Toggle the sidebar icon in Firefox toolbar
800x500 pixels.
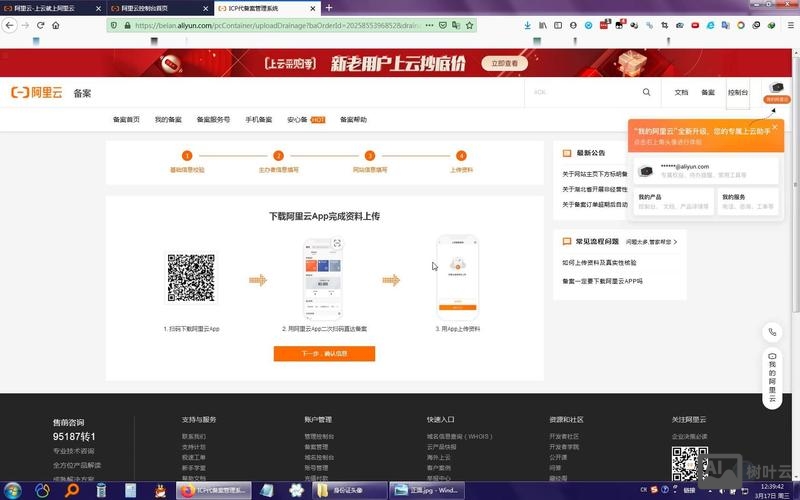[x=558, y=25]
